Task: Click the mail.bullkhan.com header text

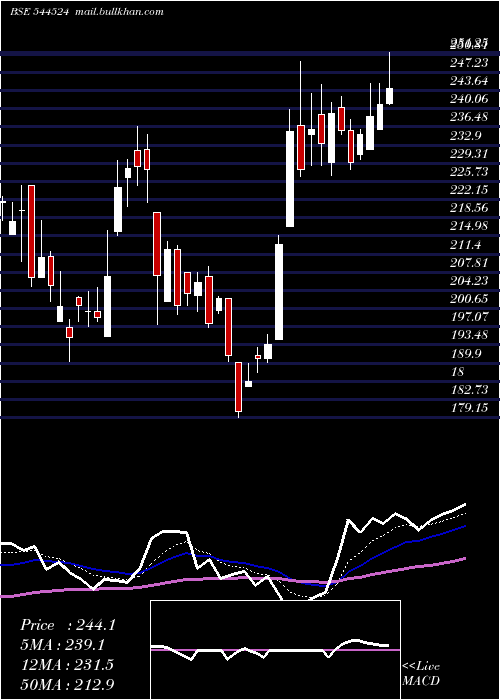Action: coord(118,12)
